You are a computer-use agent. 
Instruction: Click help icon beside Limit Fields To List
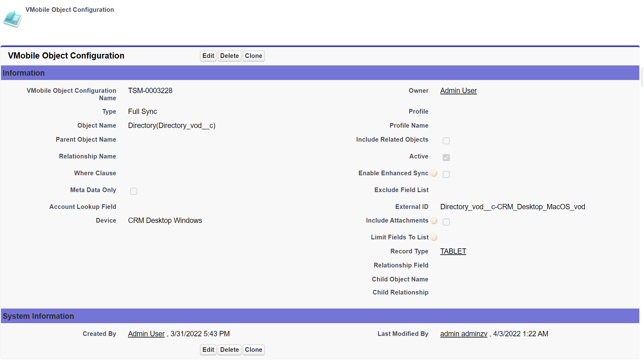pyautogui.click(x=434, y=238)
